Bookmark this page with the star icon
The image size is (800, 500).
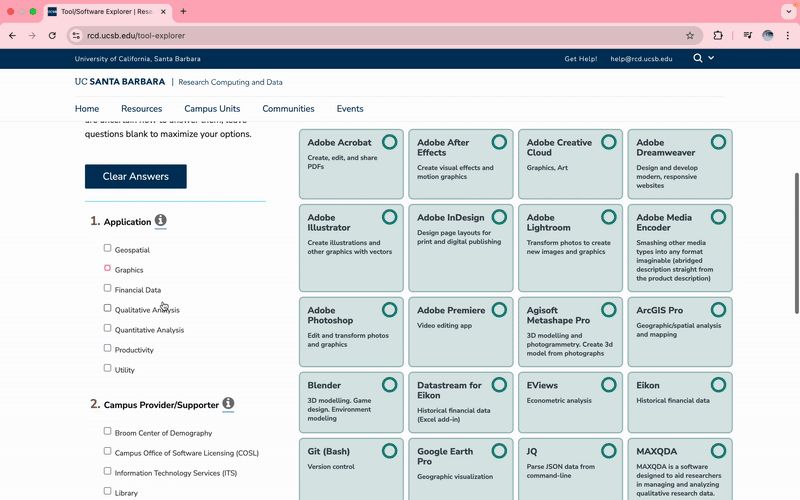690,36
